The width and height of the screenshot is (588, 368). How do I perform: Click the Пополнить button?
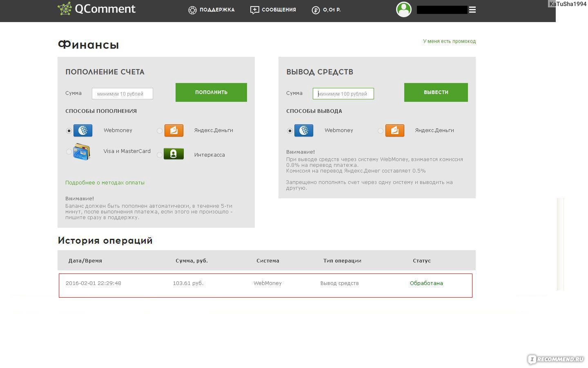click(x=211, y=92)
